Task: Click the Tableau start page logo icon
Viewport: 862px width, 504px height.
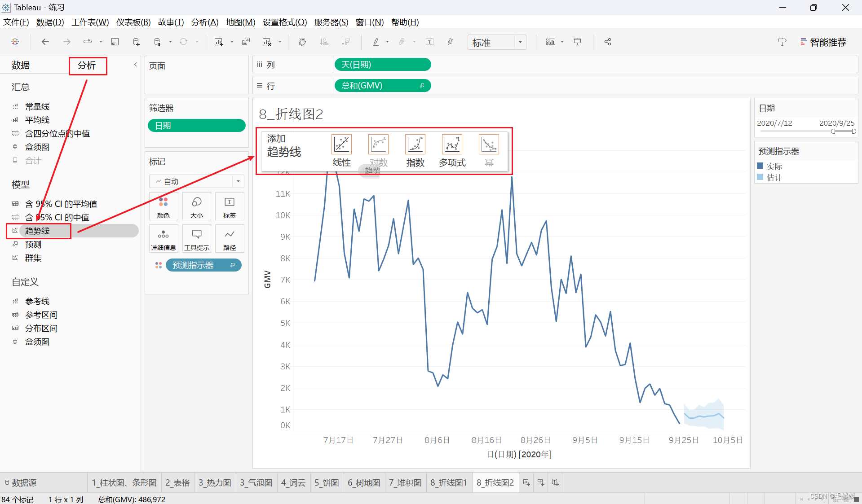Action: click(x=15, y=42)
